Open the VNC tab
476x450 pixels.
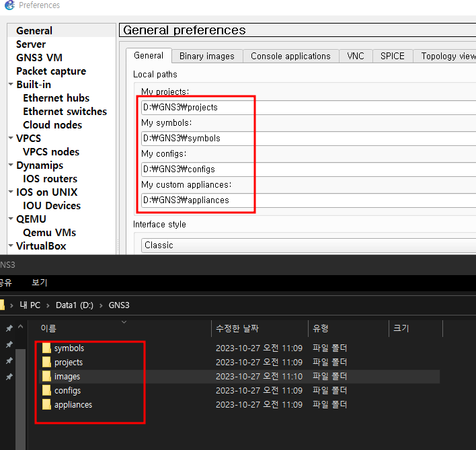[x=356, y=57]
